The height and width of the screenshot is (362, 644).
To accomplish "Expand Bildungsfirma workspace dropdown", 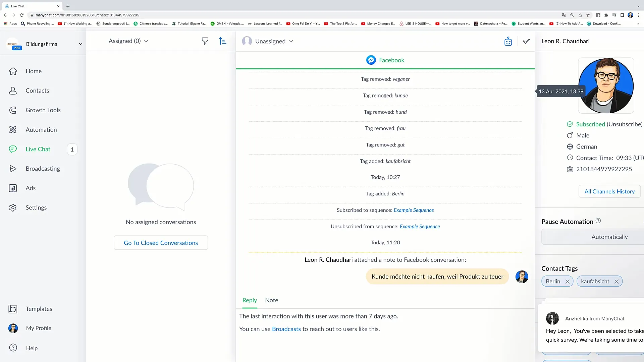I will [80, 44].
